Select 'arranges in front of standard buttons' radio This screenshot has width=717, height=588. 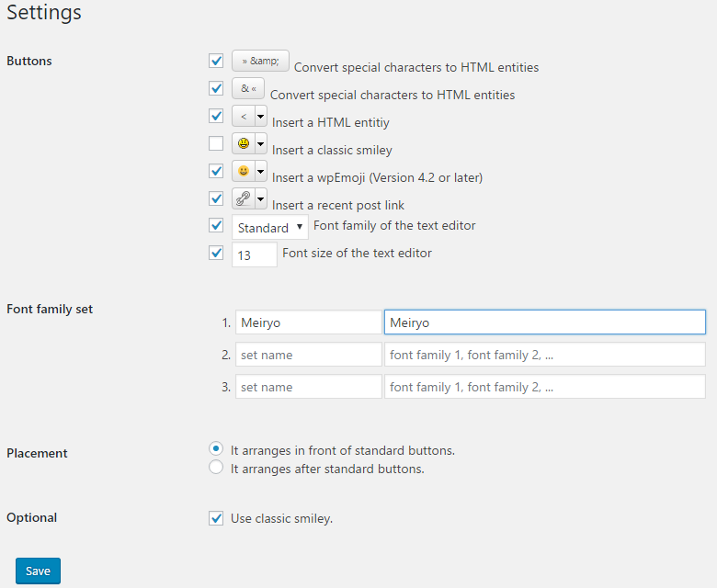pyautogui.click(x=216, y=448)
